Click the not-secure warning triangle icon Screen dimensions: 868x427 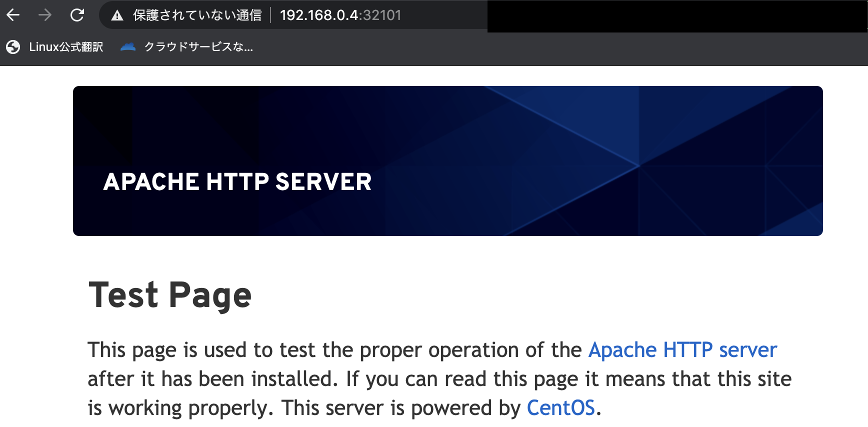(117, 15)
